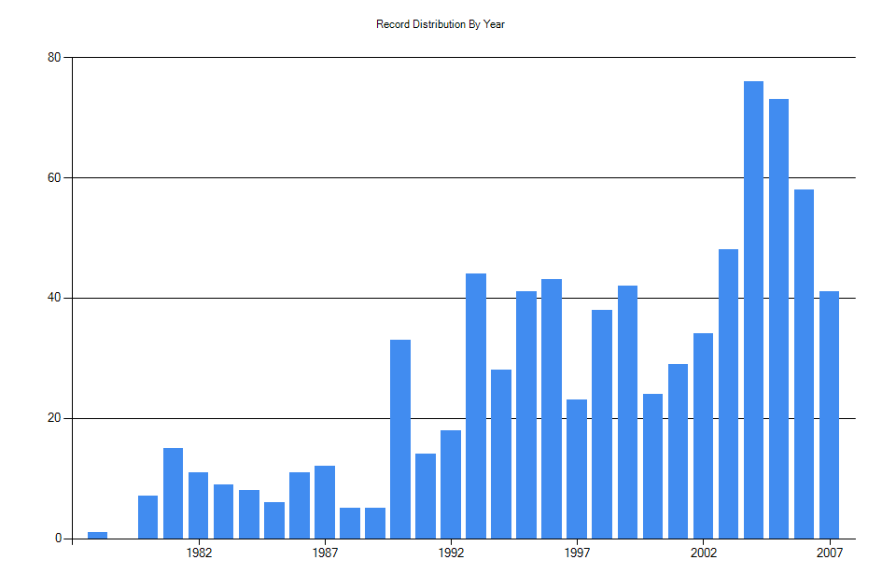This screenshot has width=882, height=588.
Task: Select the 2003 bar reaching about 48
Action: pyautogui.click(x=728, y=394)
